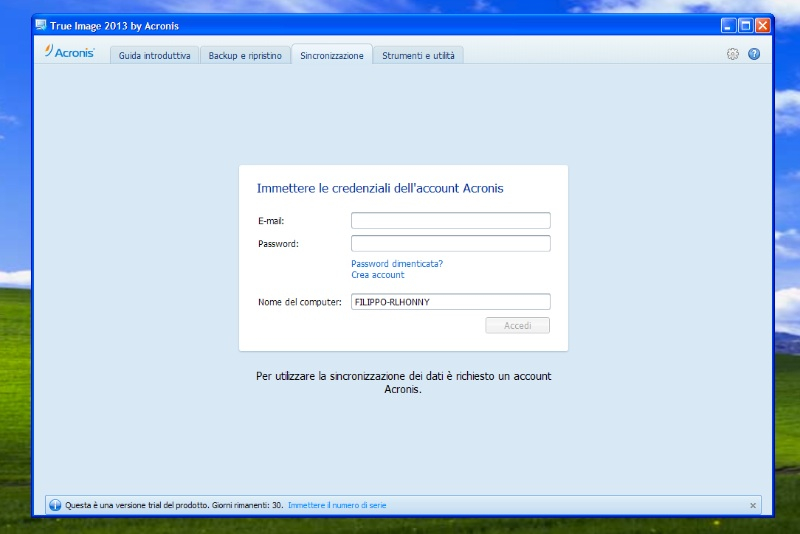Click into the Password field
The image size is (800, 534).
pos(450,244)
